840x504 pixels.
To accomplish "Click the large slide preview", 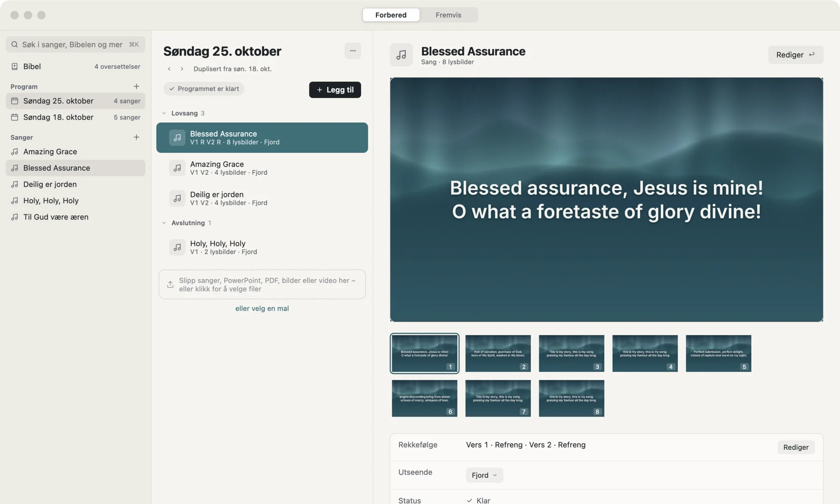I will point(606,199).
